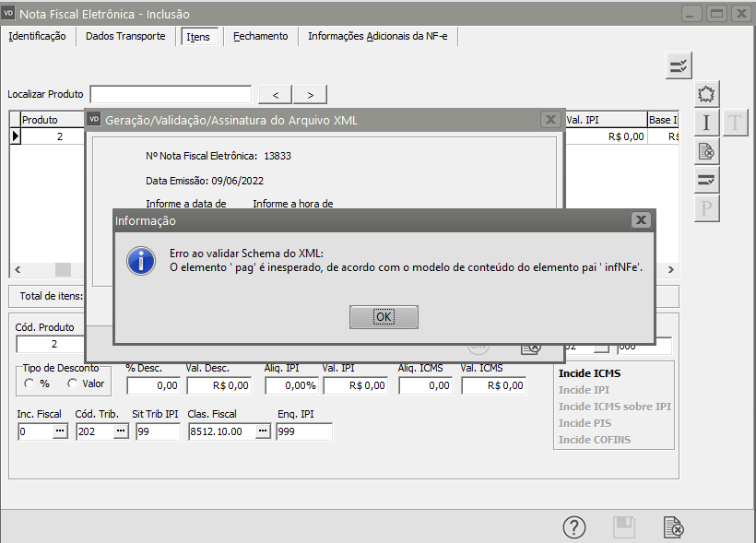Click the single-checkmark list icon in right toolbar

pyautogui.click(x=706, y=180)
